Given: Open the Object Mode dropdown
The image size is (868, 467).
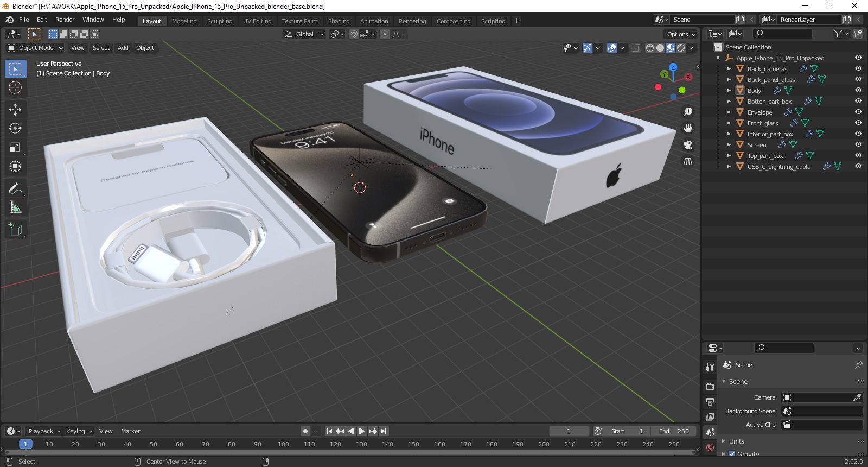Looking at the screenshot, I should click(35, 48).
